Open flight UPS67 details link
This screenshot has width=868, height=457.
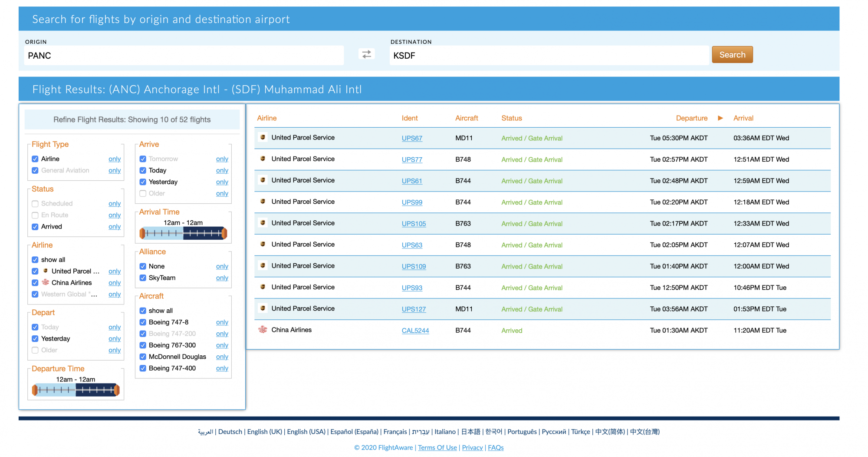[412, 138]
